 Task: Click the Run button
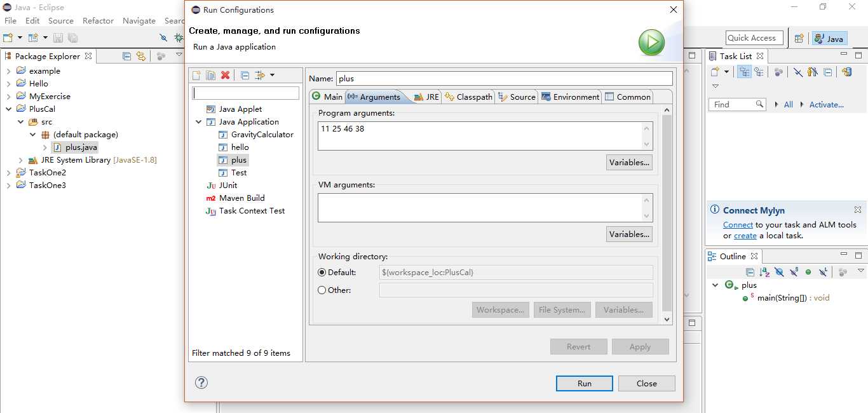click(585, 383)
